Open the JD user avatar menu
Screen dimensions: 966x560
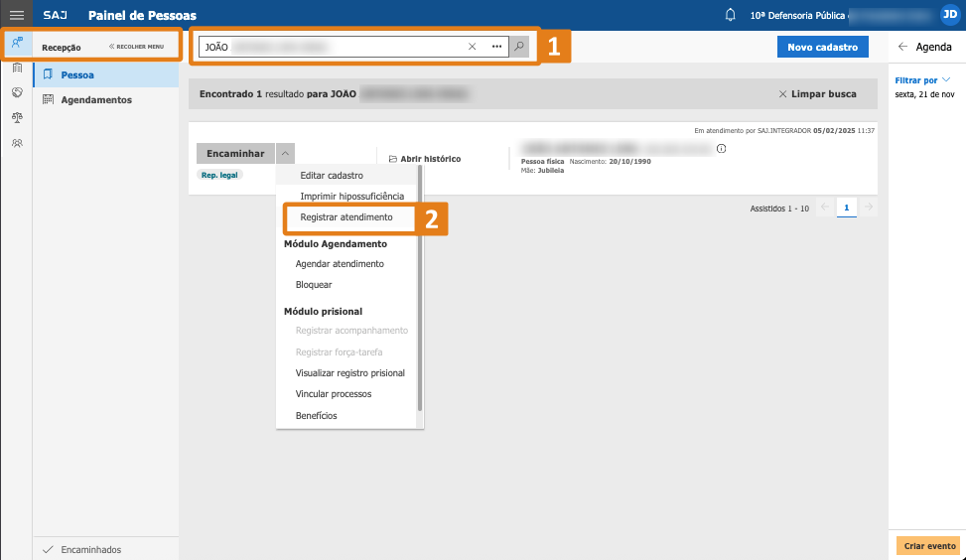click(949, 15)
